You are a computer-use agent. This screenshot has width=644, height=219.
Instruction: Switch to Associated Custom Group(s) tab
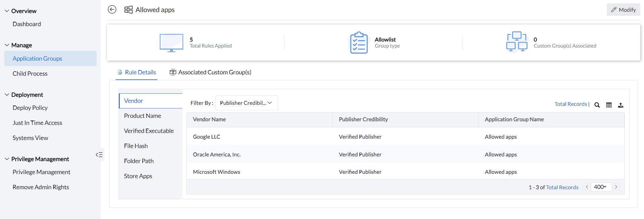point(210,72)
